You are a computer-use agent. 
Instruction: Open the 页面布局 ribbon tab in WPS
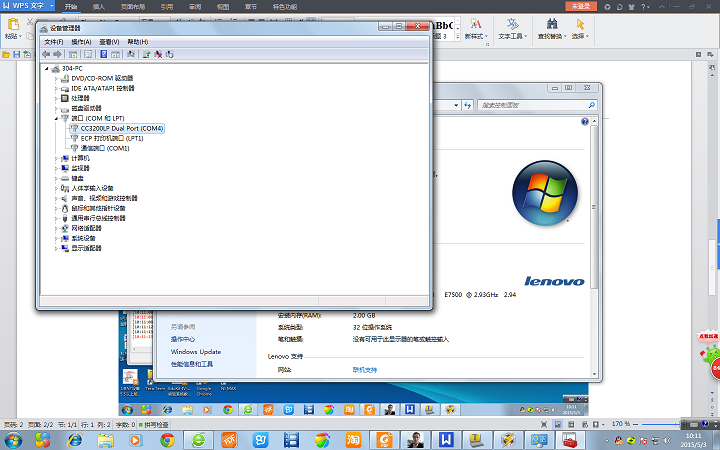[133, 7]
